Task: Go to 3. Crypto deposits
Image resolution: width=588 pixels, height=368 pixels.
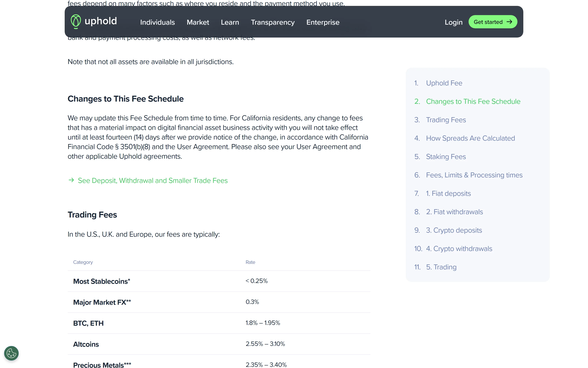Action: tap(454, 230)
